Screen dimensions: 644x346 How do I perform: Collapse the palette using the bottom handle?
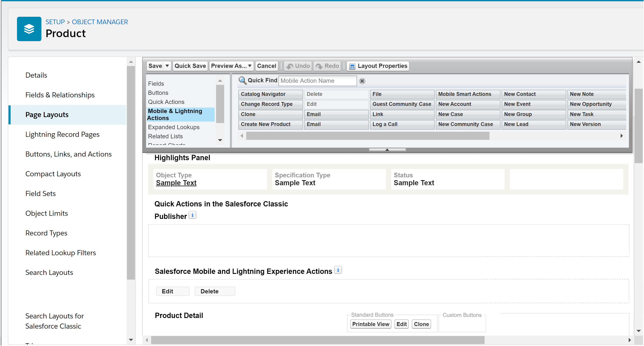(387, 150)
